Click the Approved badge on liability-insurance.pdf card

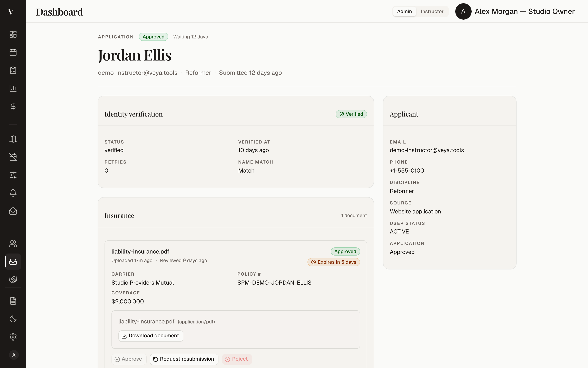(x=345, y=251)
